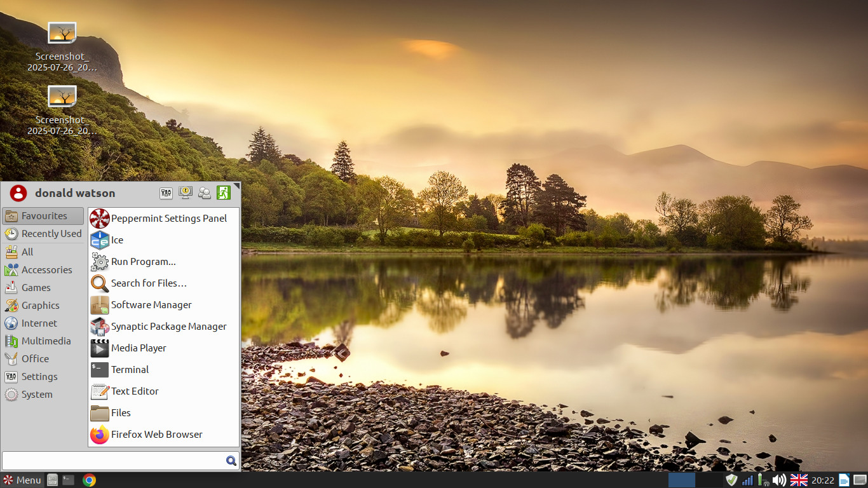Select the Multimedia category

click(x=43, y=341)
